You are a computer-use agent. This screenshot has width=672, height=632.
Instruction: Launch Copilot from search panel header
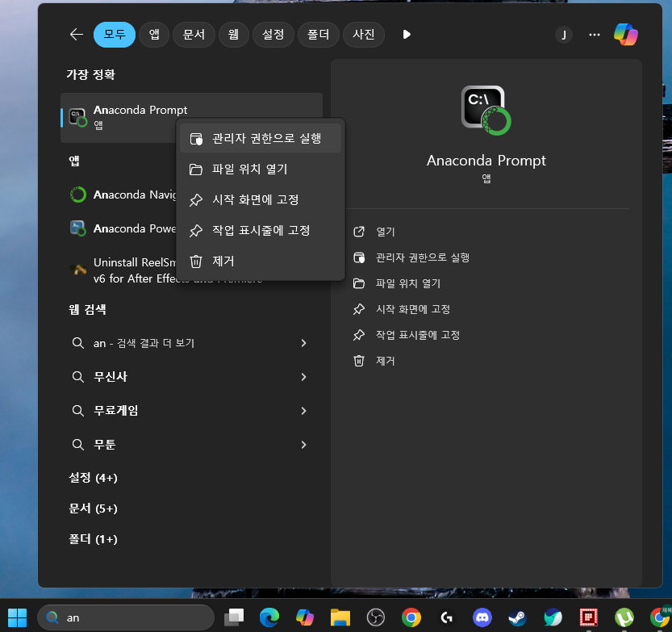(x=626, y=35)
